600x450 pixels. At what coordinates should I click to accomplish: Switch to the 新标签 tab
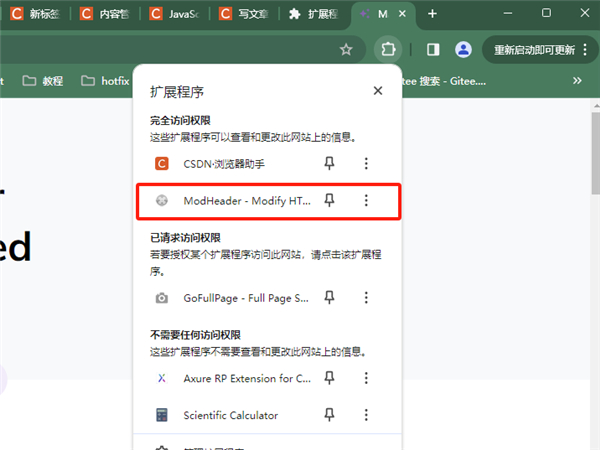(35, 14)
